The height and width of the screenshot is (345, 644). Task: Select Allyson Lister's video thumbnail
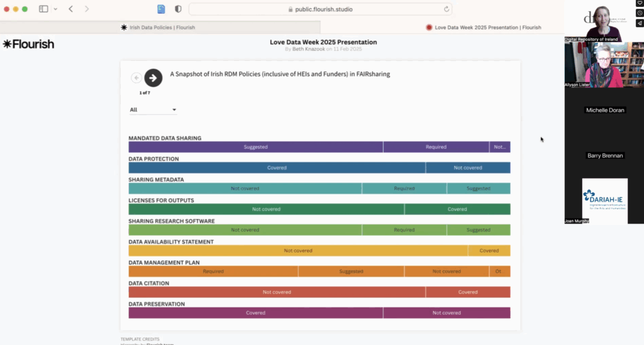point(604,64)
